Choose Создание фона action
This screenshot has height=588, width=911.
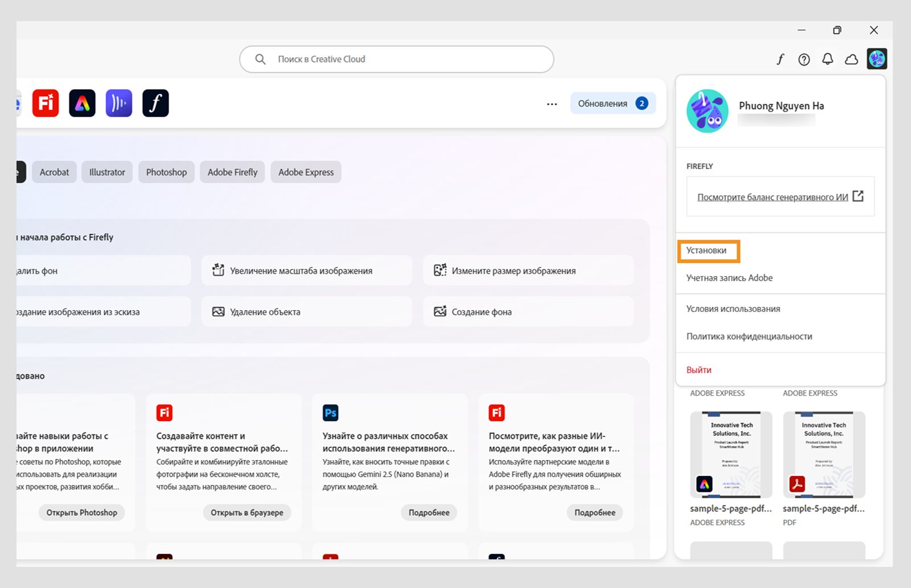[x=528, y=311]
